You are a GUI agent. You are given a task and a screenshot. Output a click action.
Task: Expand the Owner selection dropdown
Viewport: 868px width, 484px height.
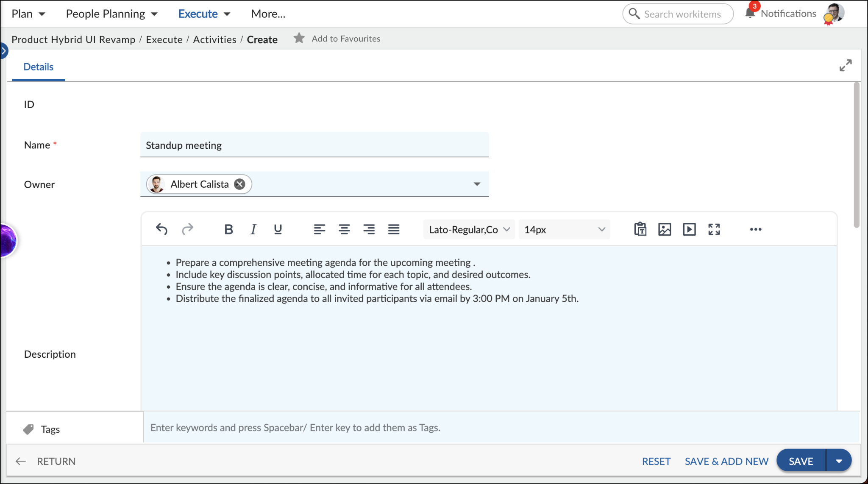click(477, 184)
